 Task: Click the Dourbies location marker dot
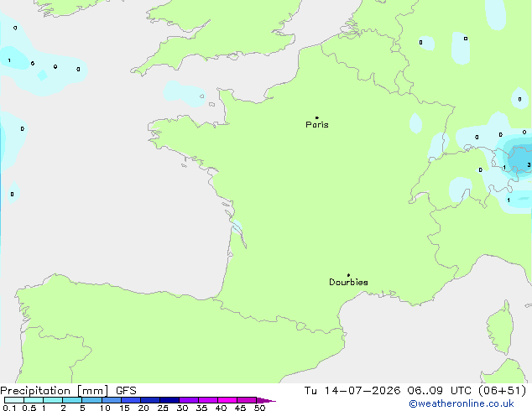click(348, 275)
